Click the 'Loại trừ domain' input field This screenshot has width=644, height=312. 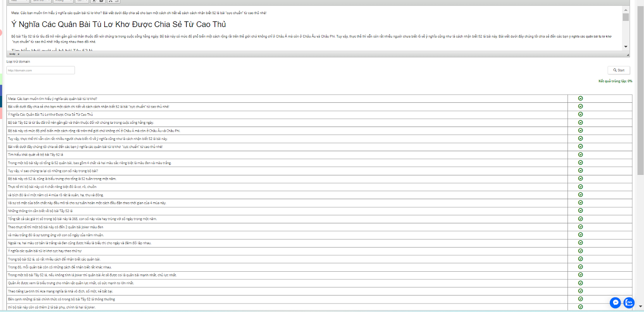41,70
